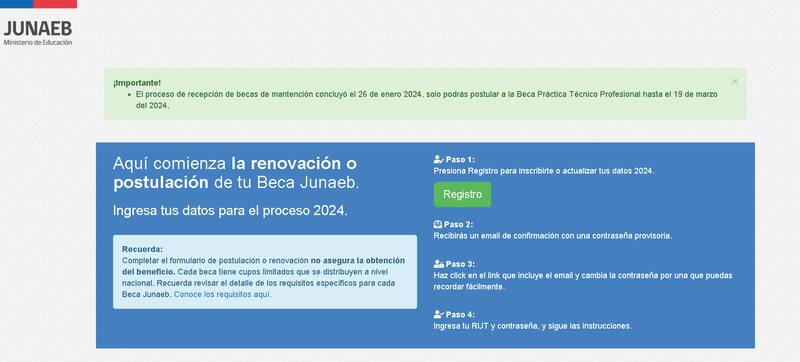Open the 'Conoce los requisitos aquí' link
Screen dimensions: 800x362
[x=223, y=295]
